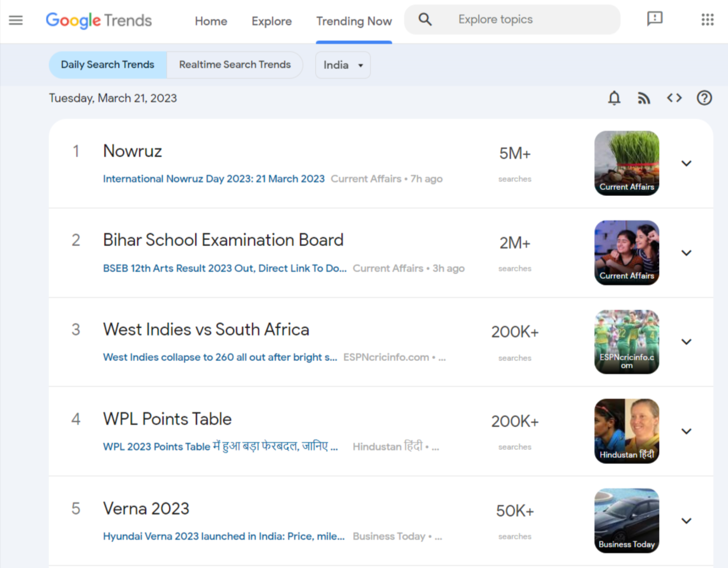This screenshot has width=728, height=568.
Task: Expand the Nowruz trend row
Action: click(x=686, y=163)
